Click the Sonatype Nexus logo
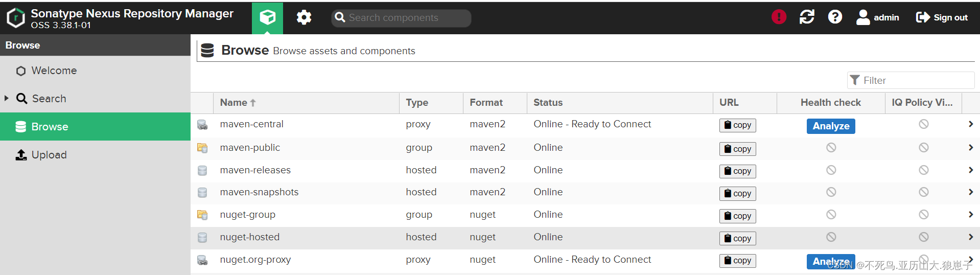Viewport: 980px width, 275px height. tap(16, 18)
